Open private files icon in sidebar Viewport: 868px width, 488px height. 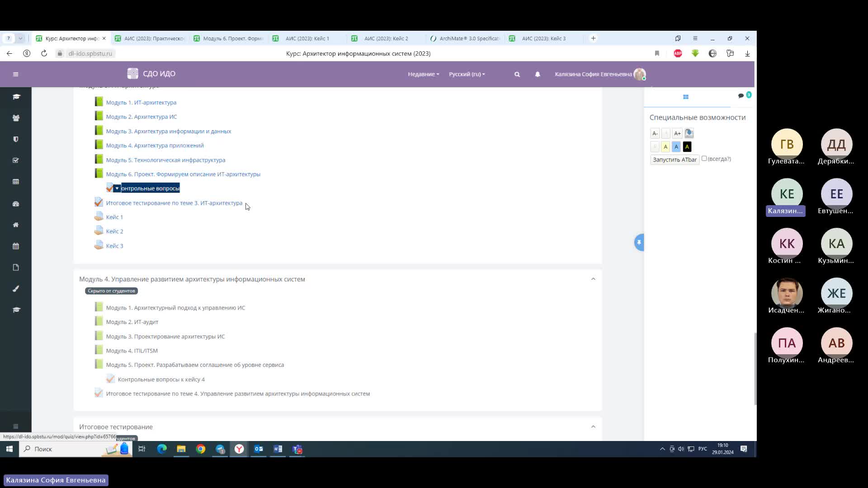click(16, 267)
